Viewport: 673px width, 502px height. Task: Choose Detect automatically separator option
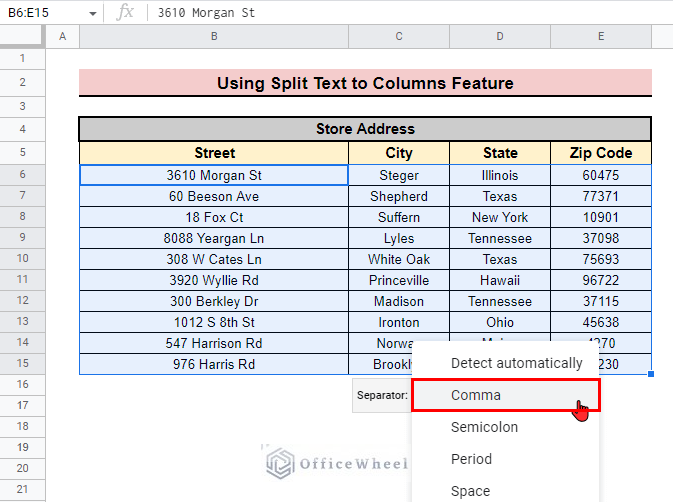point(506,363)
